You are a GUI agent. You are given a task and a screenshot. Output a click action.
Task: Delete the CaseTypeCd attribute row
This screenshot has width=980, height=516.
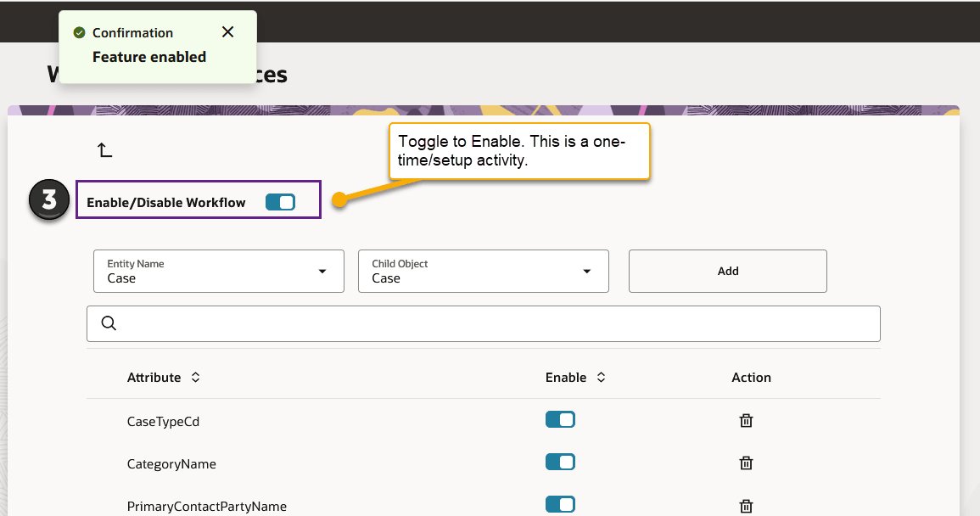746,420
